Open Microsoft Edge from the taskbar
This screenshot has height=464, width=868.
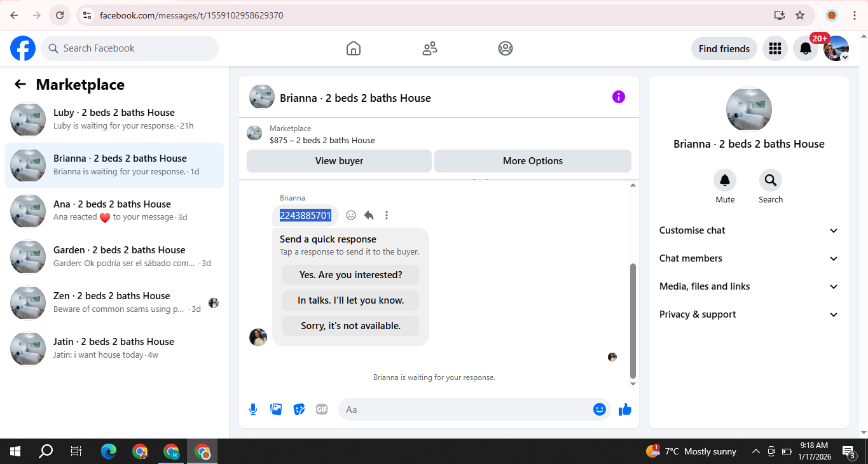click(109, 451)
